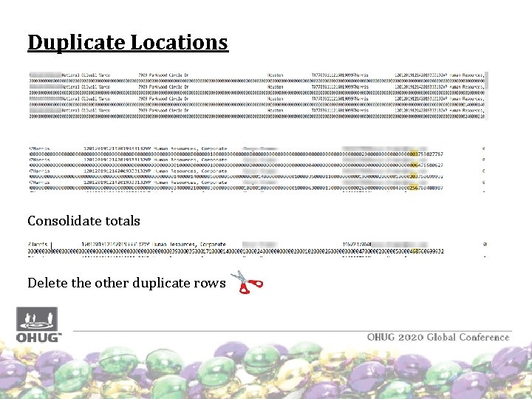Click the consolidated row screenshot
Screen dimensions: 532x399
pos(257,250)
